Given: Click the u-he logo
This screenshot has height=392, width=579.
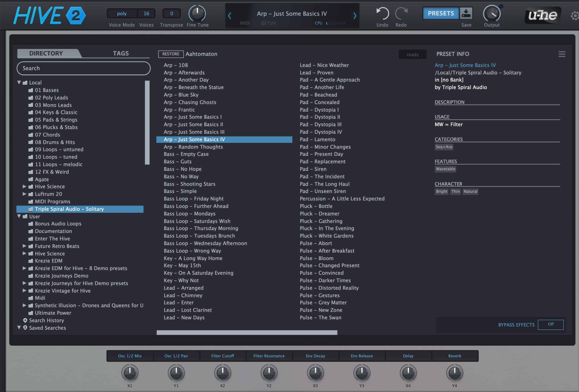Looking at the screenshot, I should pos(543,15).
